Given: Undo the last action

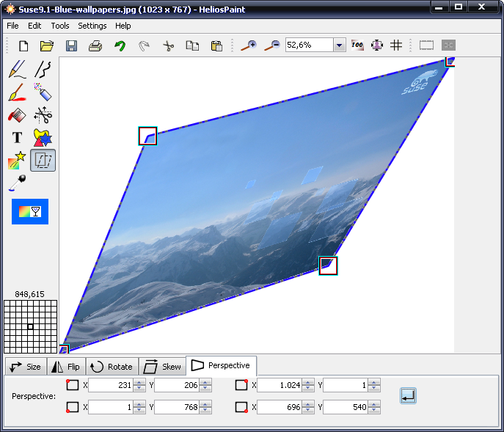Looking at the screenshot, I should (120, 45).
